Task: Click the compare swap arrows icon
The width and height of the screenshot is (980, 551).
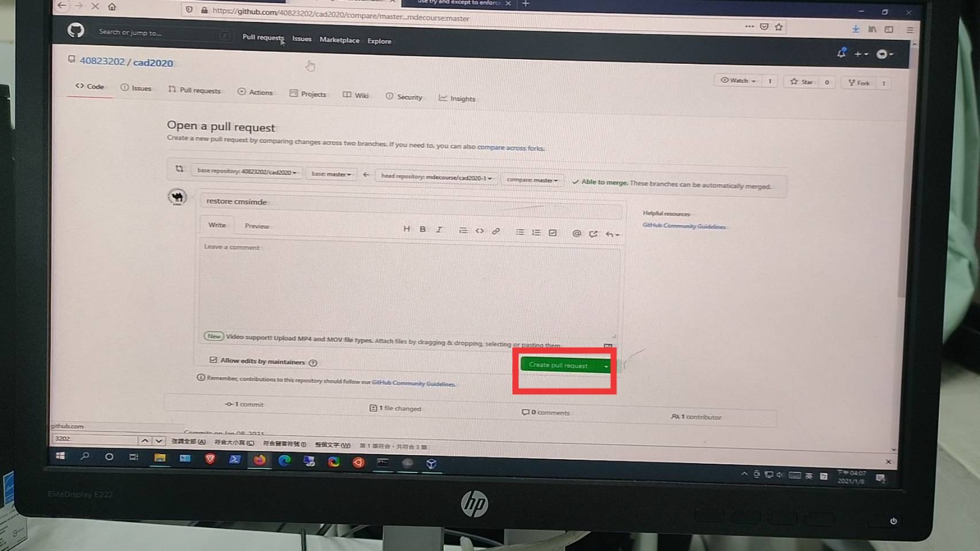Action: click(179, 169)
